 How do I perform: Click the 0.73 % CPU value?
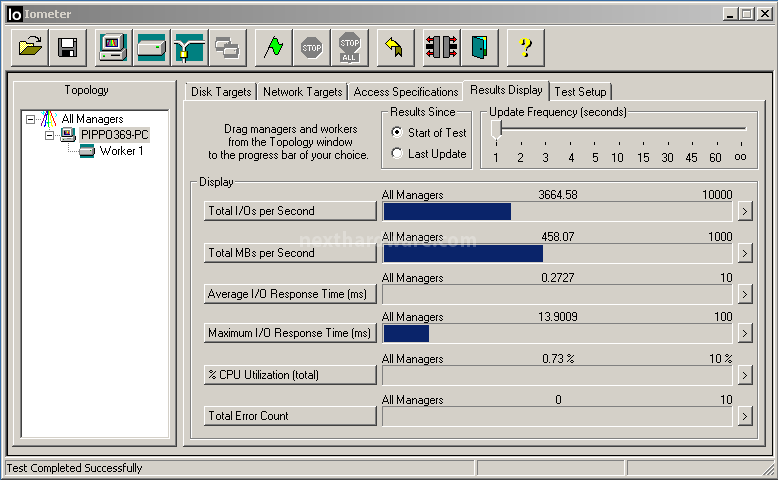click(x=558, y=358)
